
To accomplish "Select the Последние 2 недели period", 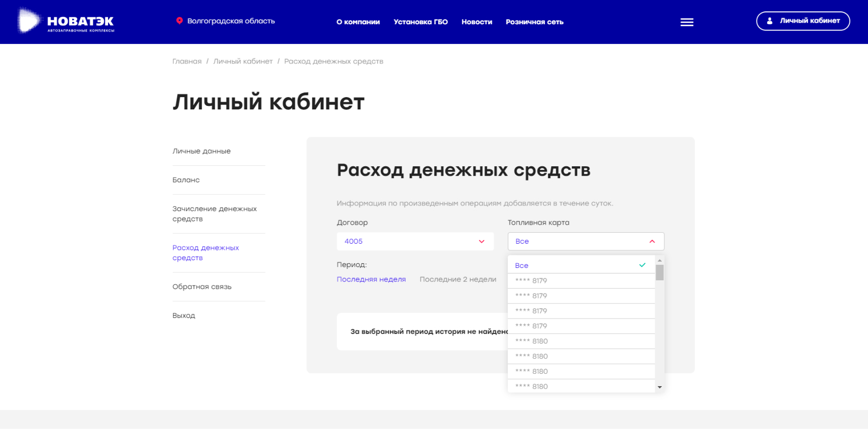I will pyautogui.click(x=458, y=279).
